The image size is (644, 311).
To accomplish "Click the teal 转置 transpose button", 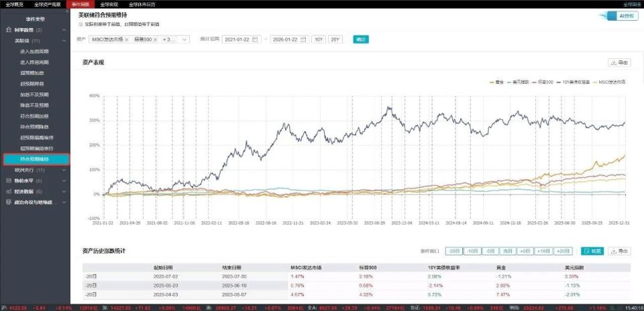I will click(x=592, y=251).
